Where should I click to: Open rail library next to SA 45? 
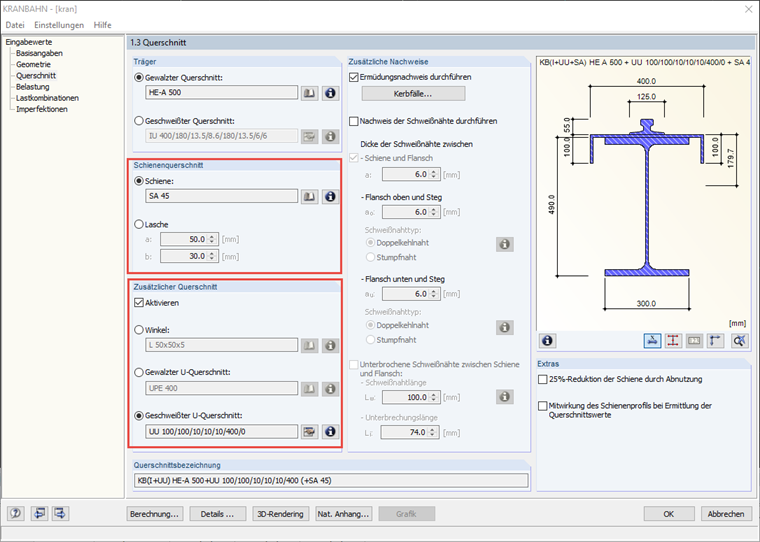click(x=309, y=196)
